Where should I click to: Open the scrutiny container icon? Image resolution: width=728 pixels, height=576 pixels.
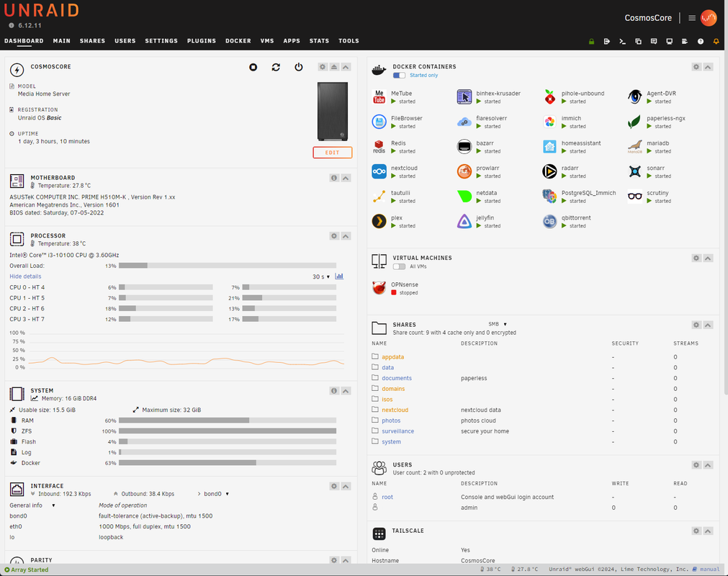point(634,197)
